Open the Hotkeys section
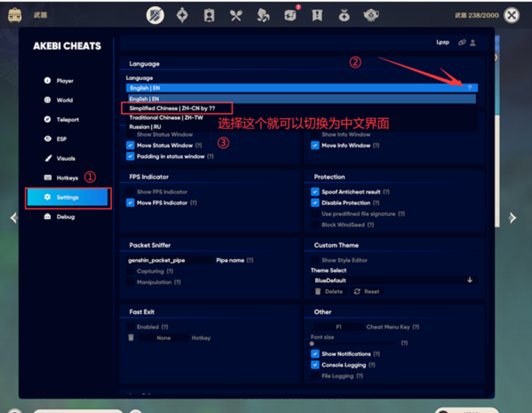Screen dimensions: 532x413 [68, 178]
